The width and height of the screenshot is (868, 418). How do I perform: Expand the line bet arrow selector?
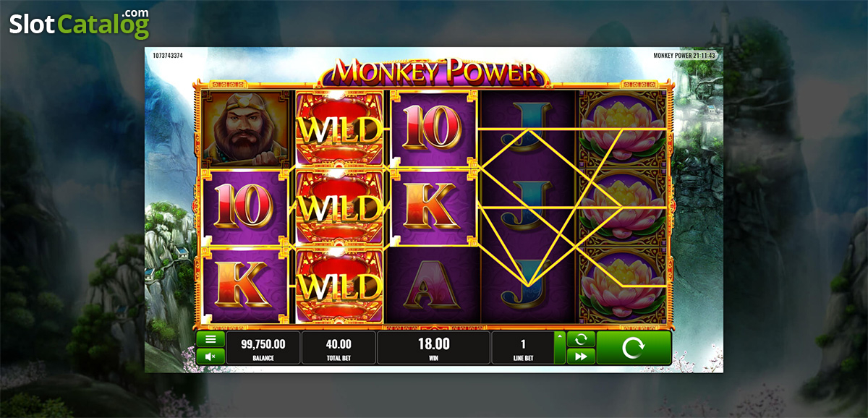(x=559, y=348)
